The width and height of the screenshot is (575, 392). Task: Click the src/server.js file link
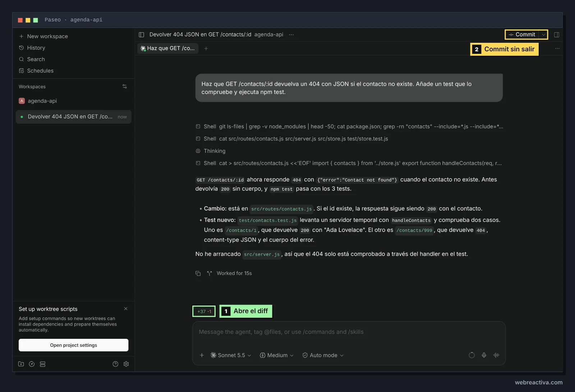tap(262, 255)
